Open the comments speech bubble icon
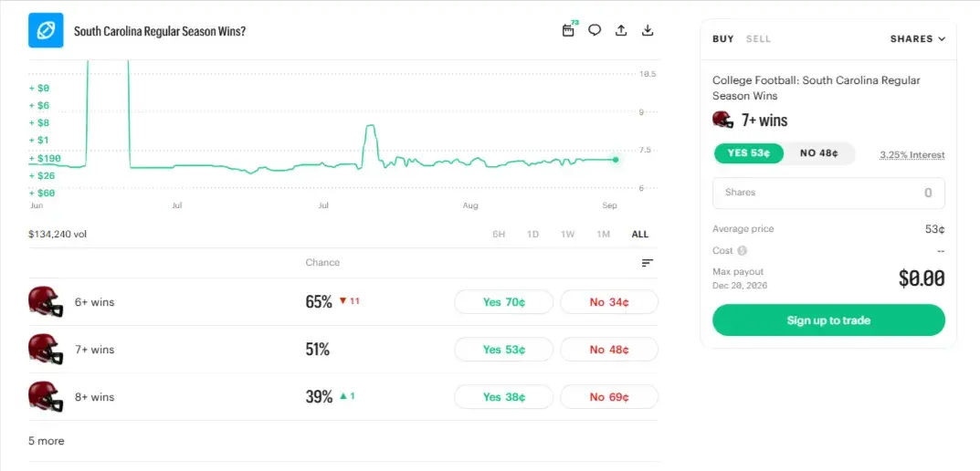 (595, 30)
